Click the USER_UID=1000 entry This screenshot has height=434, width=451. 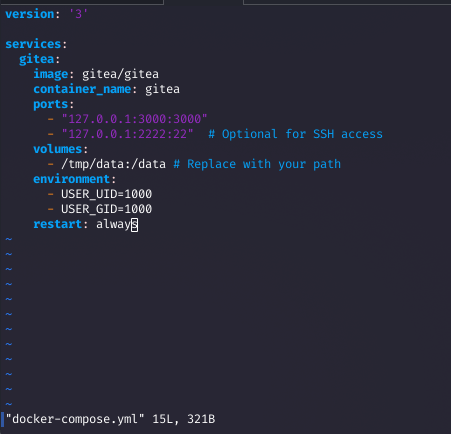(x=106, y=194)
